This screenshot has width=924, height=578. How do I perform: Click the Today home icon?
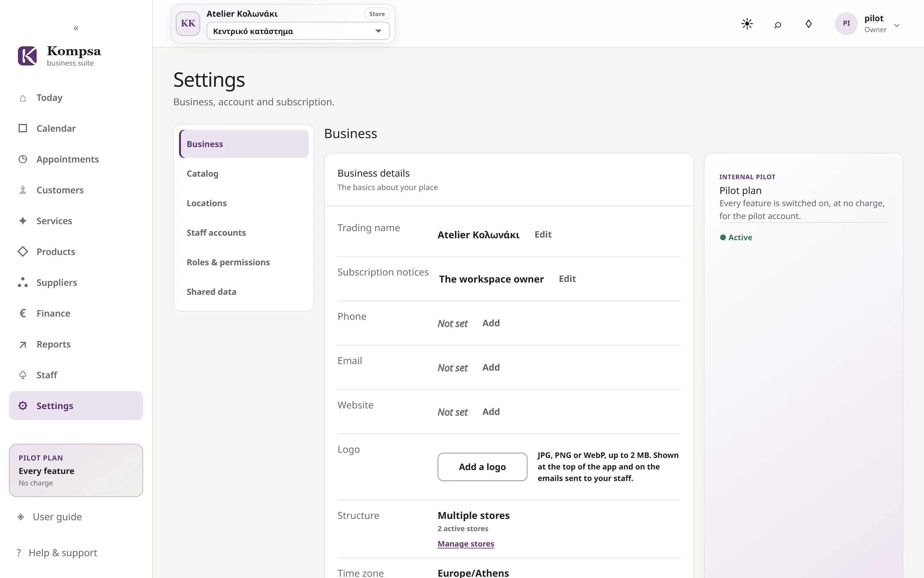pos(23,98)
